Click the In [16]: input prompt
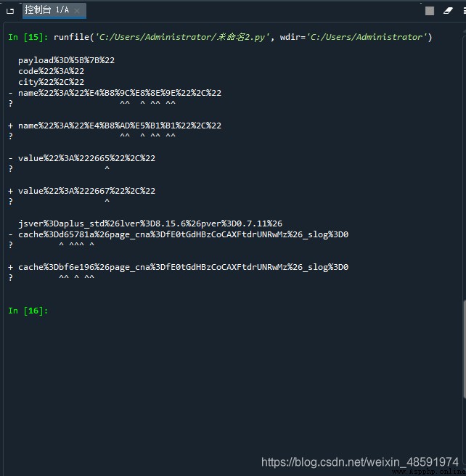Screen dimensions: 466x476 [28, 311]
